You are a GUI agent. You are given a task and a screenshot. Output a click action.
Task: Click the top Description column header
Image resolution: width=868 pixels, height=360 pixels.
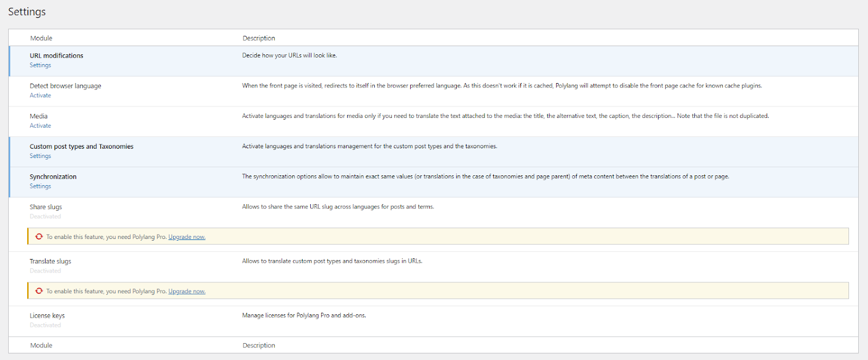tap(259, 38)
